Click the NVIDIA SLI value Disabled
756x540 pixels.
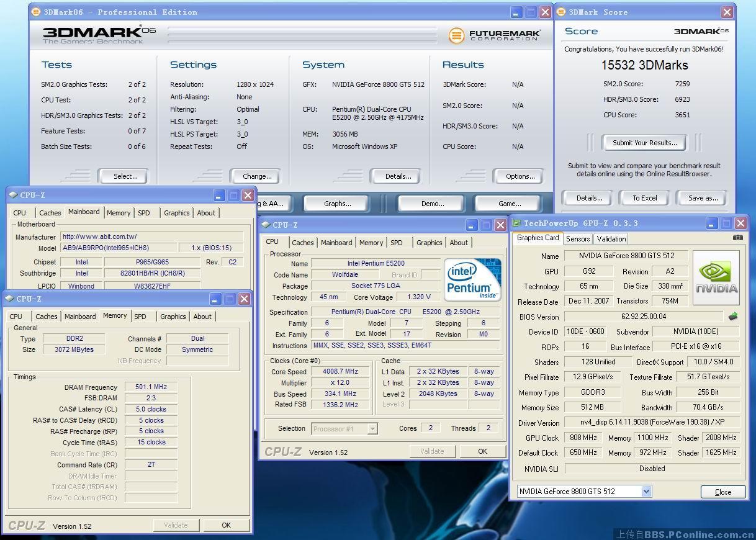[652, 469]
